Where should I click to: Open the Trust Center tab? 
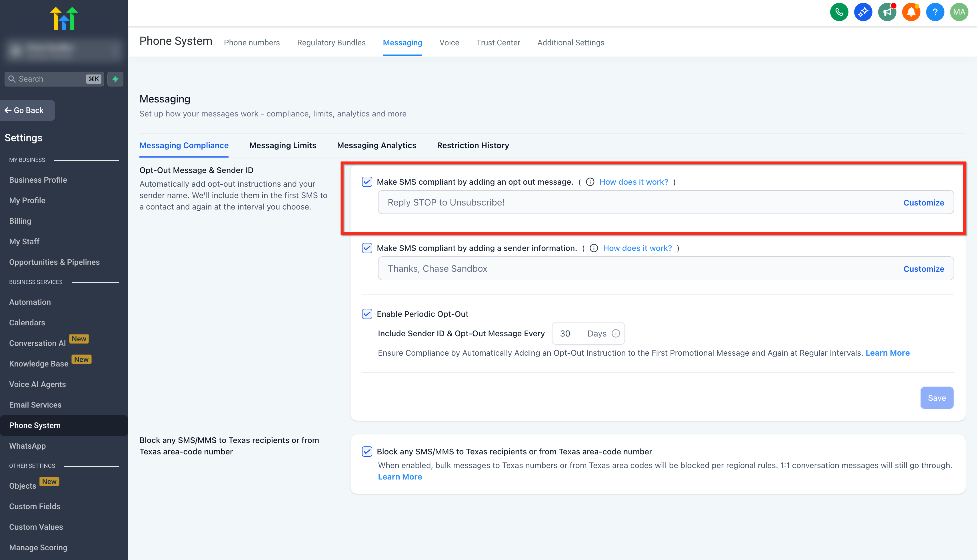click(498, 43)
